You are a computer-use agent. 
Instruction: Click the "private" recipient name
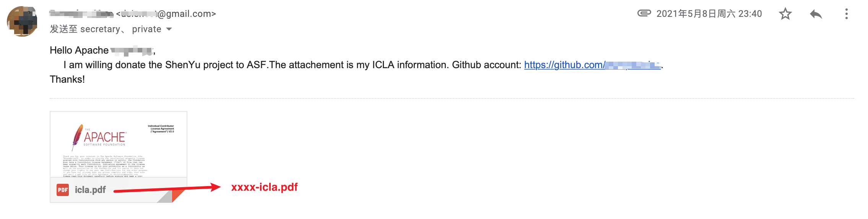(x=146, y=29)
